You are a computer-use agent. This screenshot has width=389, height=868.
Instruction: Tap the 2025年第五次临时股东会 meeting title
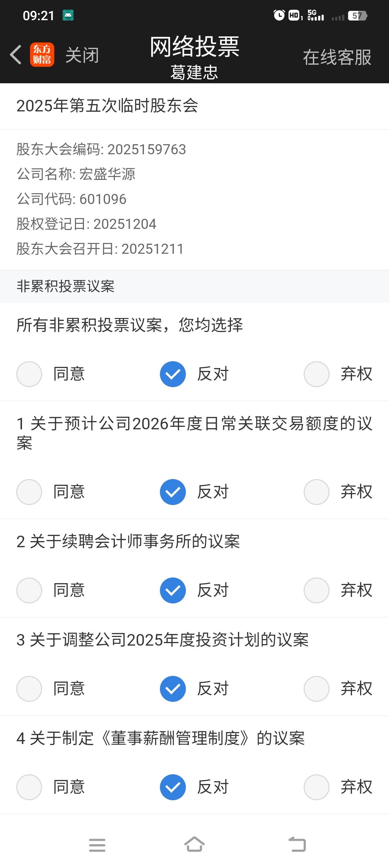tap(107, 106)
